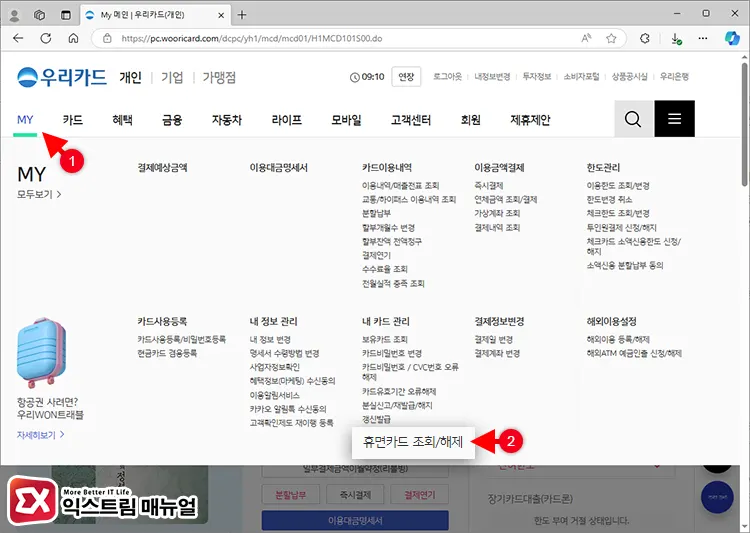
Task: Click the browser refresh icon
Action: pyautogui.click(x=46, y=38)
